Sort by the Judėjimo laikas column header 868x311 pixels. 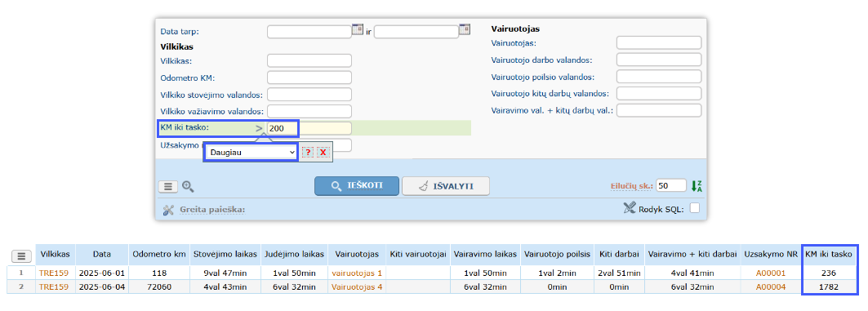click(x=294, y=255)
